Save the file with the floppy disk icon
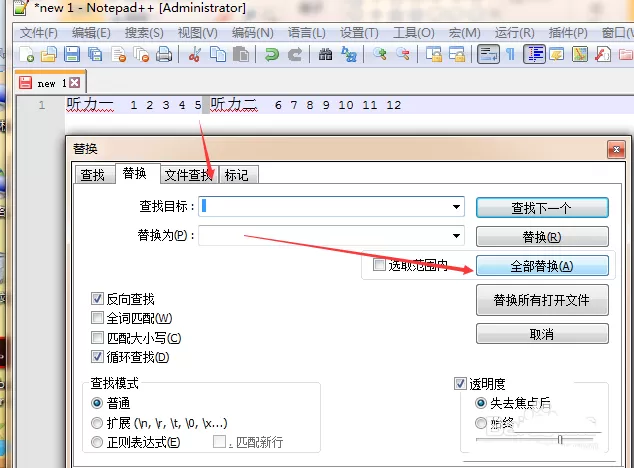The image size is (634, 468). coord(72,55)
